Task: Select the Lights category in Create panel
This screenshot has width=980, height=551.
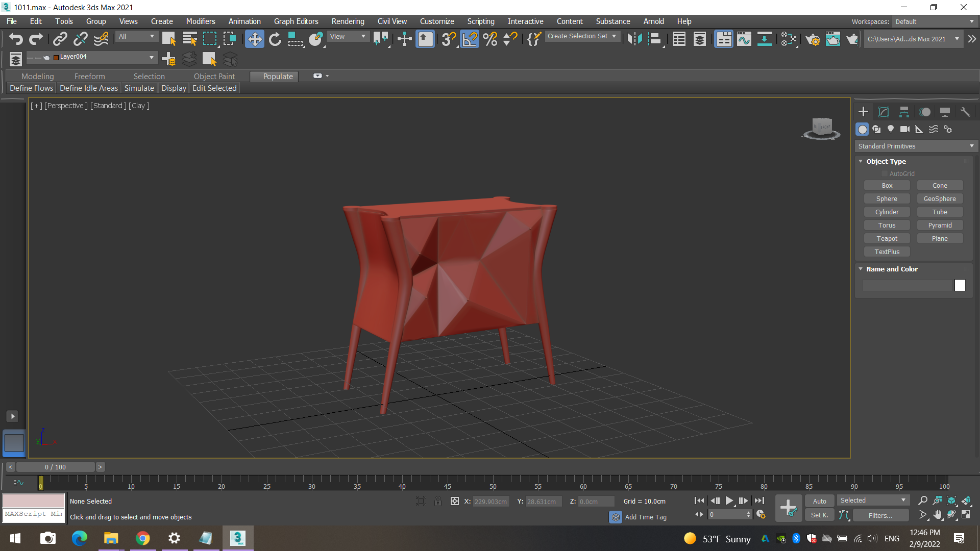Action: [x=890, y=129]
